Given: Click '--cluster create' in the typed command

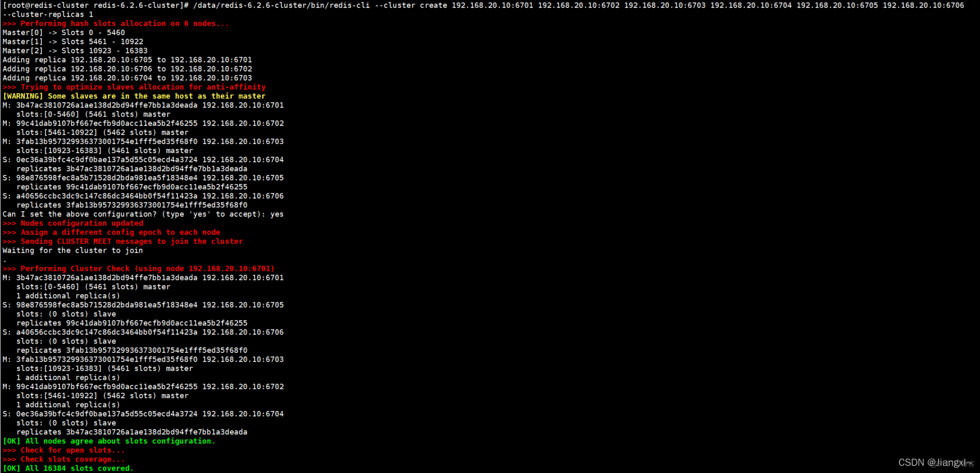Looking at the screenshot, I should click(x=411, y=5).
